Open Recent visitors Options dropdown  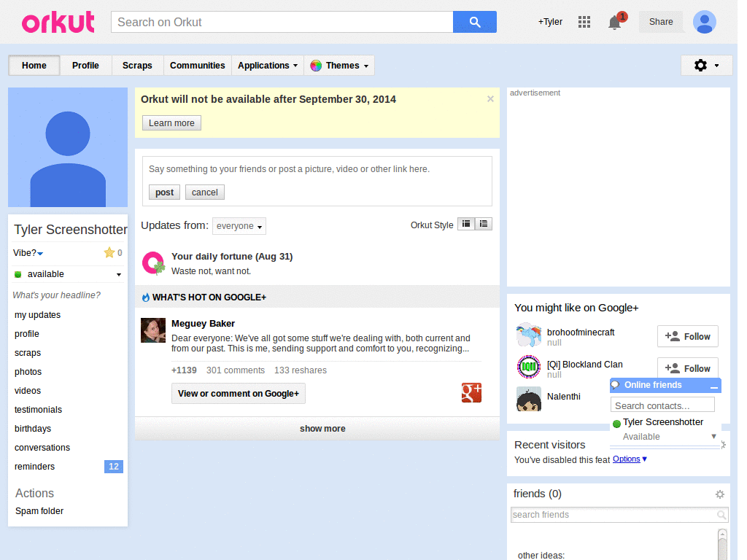pos(630,459)
